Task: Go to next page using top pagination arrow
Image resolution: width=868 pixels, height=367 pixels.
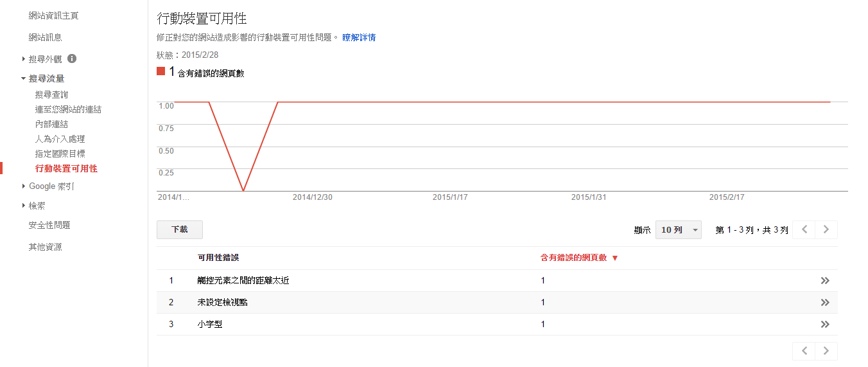Action: click(x=826, y=229)
